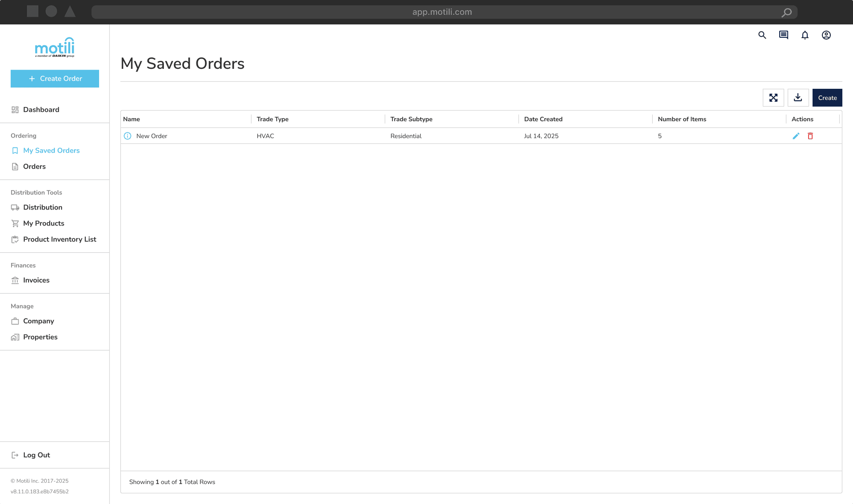The image size is (853, 504).
Task: Click the browser address bar
Action: pos(442,12)
